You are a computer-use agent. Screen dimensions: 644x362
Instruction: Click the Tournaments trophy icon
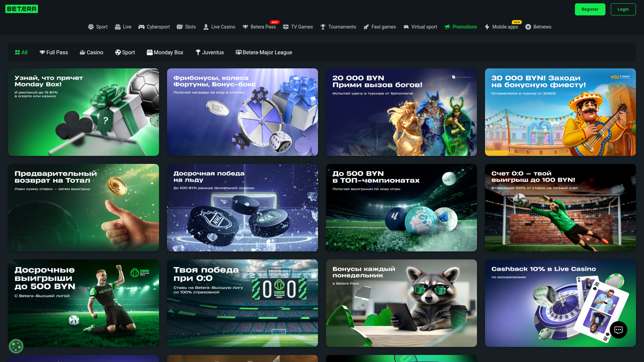point(323,27)
